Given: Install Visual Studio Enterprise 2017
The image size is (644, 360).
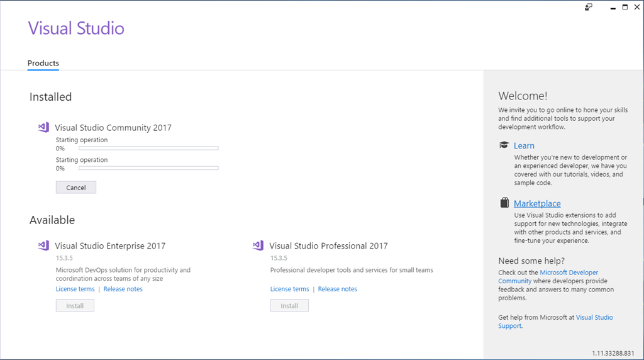Looking at the screenshot, I should pos(75,306).
